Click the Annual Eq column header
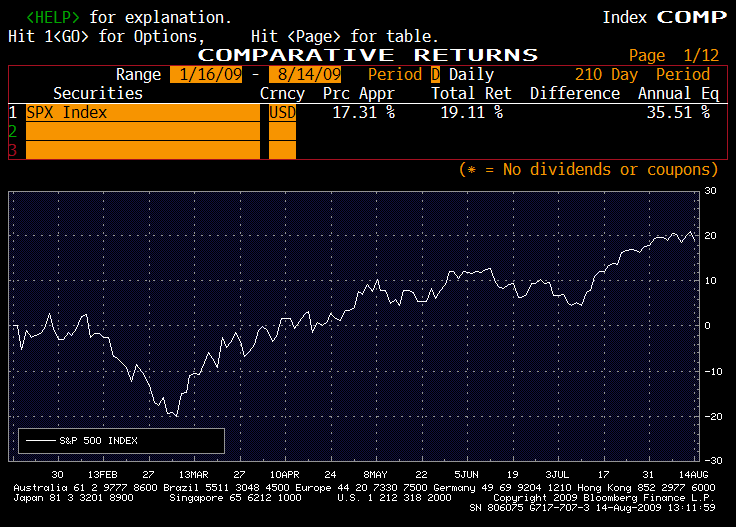Screen dimensions: 736x527 pyautogui.click(x=678, y=94)
